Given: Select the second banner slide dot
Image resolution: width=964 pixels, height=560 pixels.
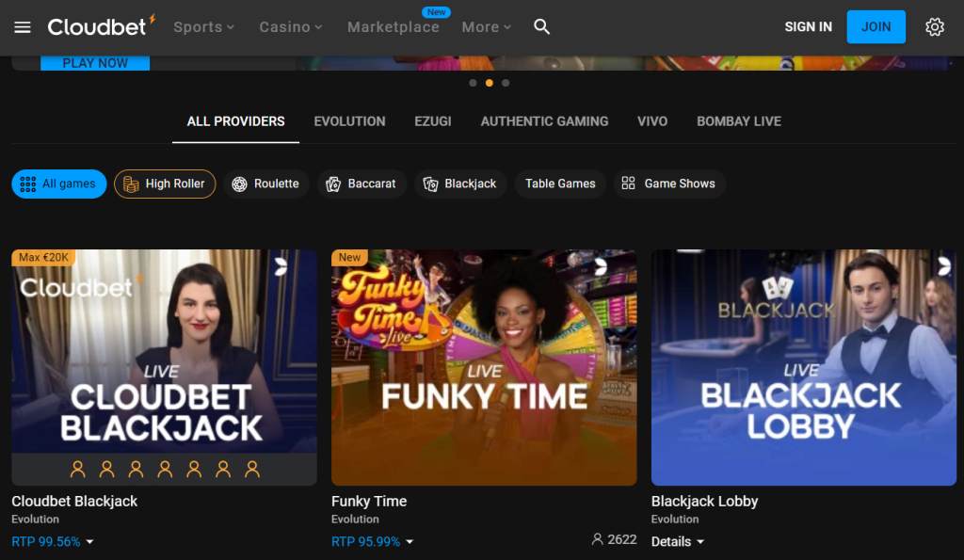Looking at the screenshot, I should click(490, 83).
